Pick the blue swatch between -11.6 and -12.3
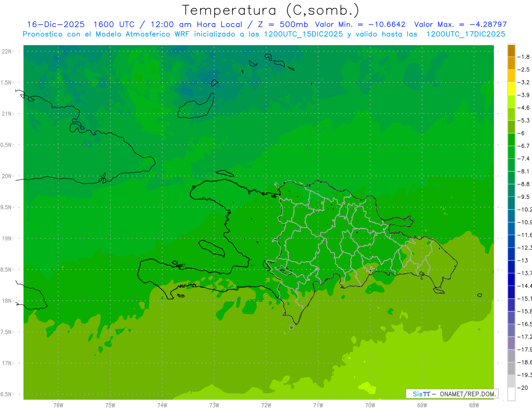The height and width of the screenshot is (411, 532). pos(511,241)
